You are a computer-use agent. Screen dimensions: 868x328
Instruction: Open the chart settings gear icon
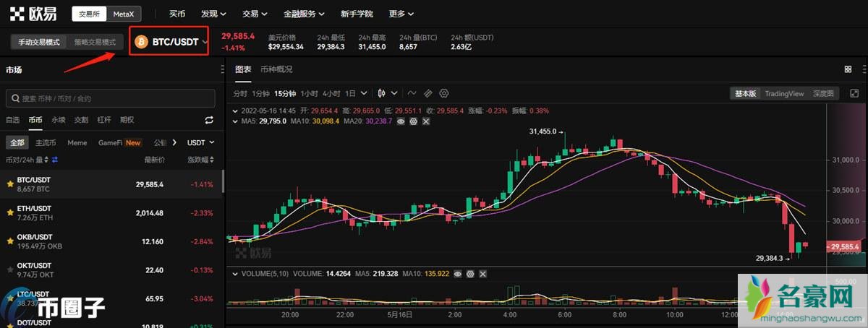point(444,93)
